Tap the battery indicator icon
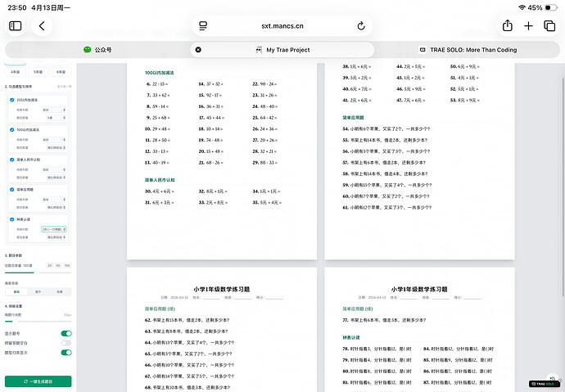This screenshot has width=565, height=392. coord(551,7)
